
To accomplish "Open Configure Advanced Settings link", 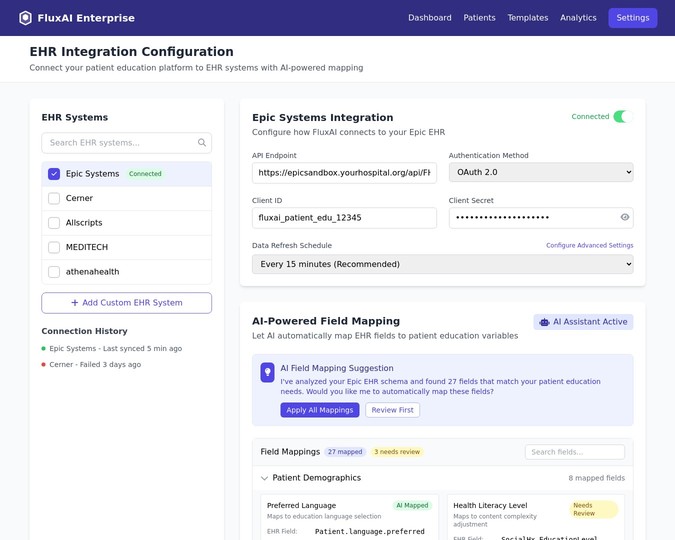I will [589, 245].
